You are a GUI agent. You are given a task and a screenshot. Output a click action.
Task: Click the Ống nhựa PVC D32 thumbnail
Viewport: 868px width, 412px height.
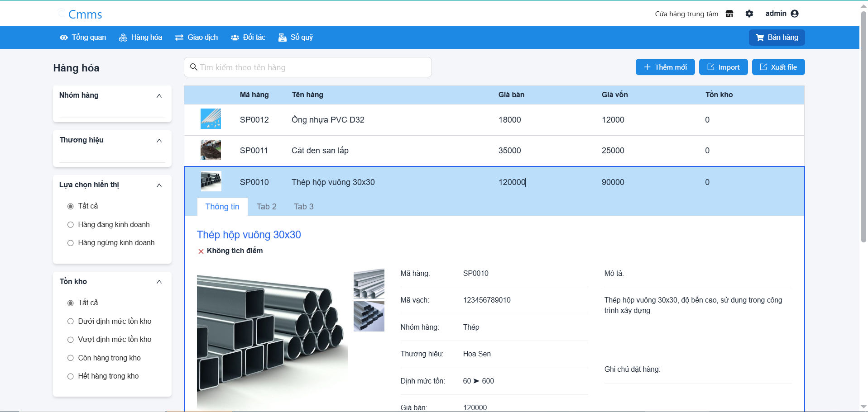(211, 119)
